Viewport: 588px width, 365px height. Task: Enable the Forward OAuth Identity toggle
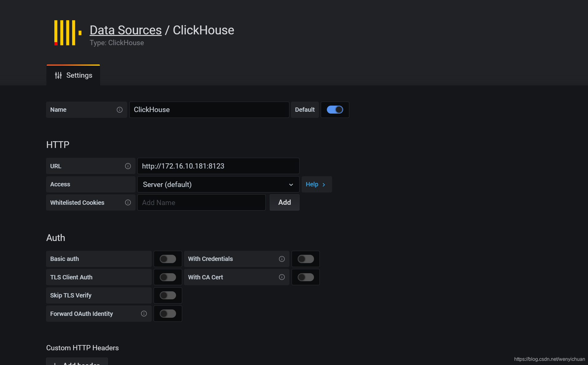coord(168,313)
